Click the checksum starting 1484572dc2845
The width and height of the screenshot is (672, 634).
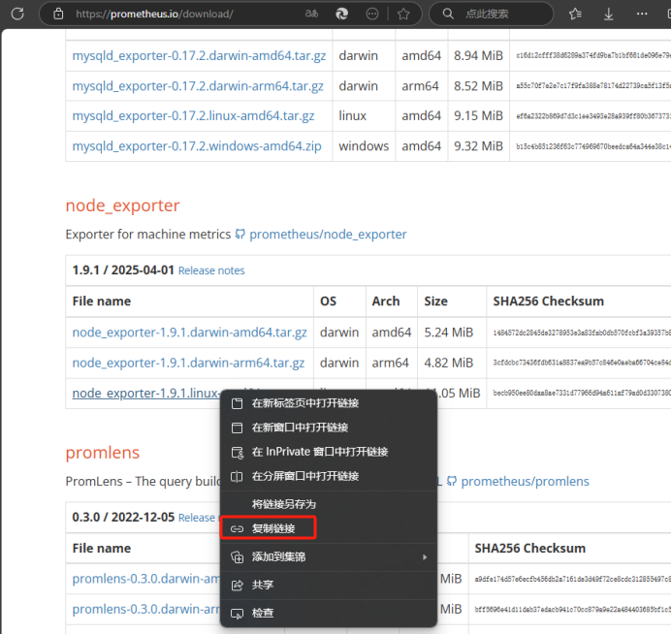[x=582, y=333]
